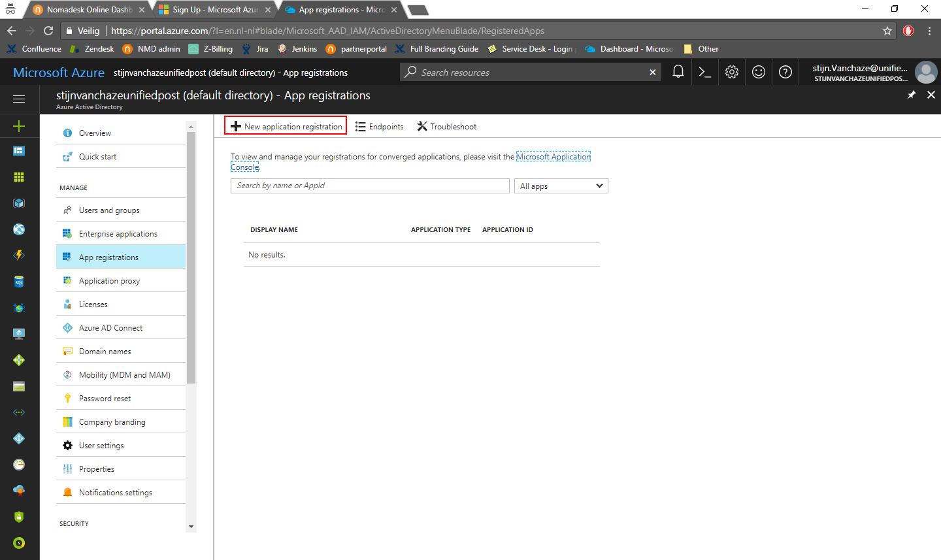The width and height of the screenshot is (941, 560).
Task: Select App registrations menu item
Action: (x=121, y=257)
